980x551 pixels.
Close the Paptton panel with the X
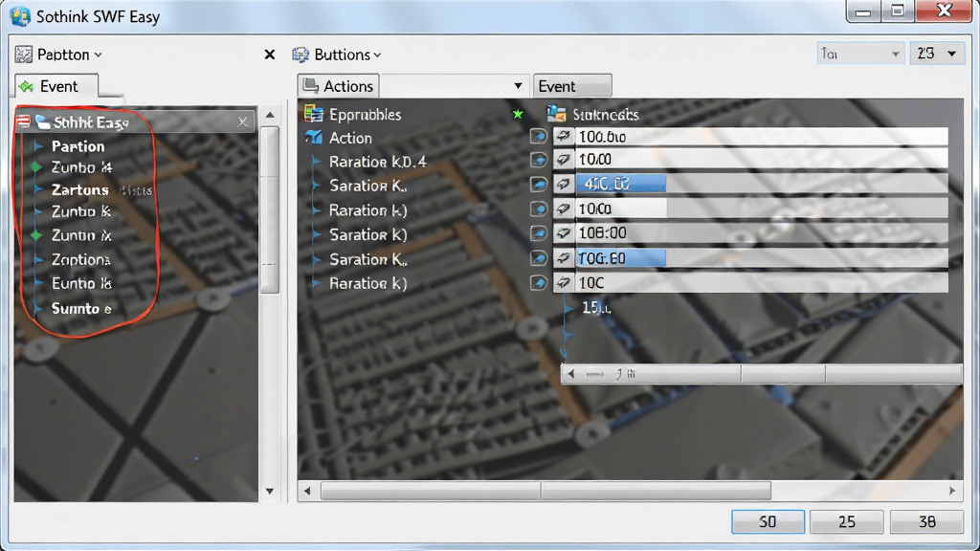pyautogui.click(x=269, y=55)
